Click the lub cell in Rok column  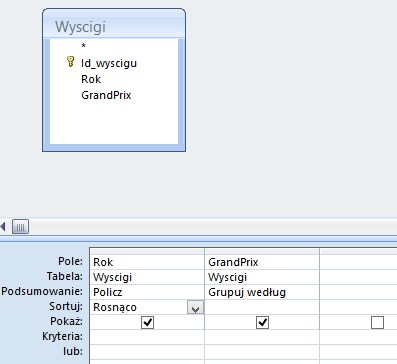(x=147, y=352)
